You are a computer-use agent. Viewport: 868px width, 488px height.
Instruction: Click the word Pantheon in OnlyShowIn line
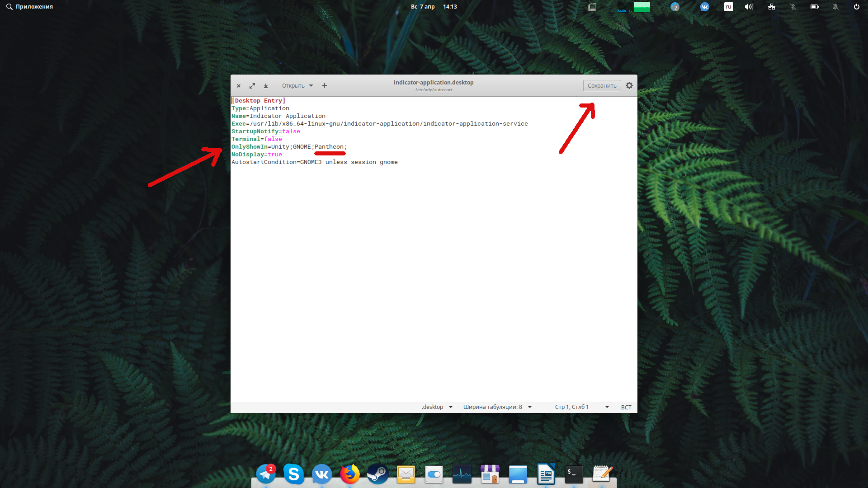click(x=329, y=147)
